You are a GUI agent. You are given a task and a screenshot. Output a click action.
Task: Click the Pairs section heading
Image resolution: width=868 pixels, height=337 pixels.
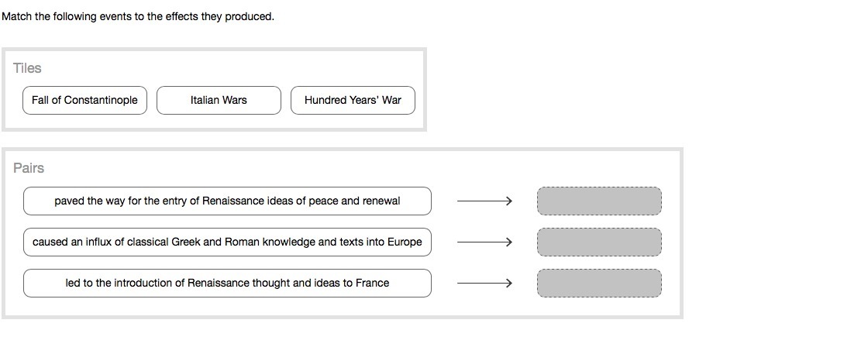pyautogui.click(x=29, y=168)
